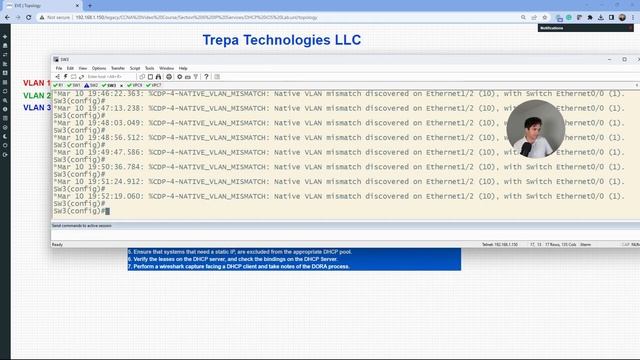
Task: Click the Not secure site warning
Action: coord(54,18)
